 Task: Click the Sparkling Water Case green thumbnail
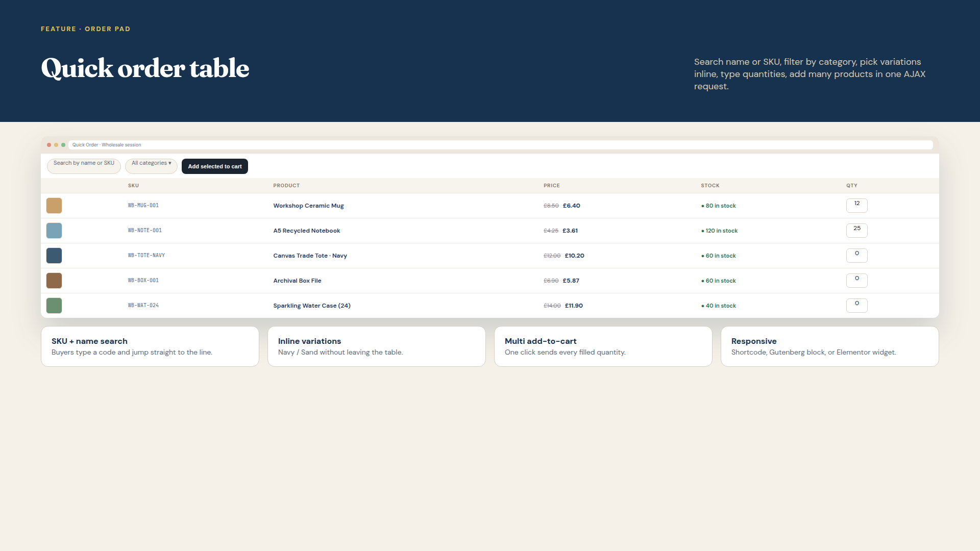[x=54, y=306]
